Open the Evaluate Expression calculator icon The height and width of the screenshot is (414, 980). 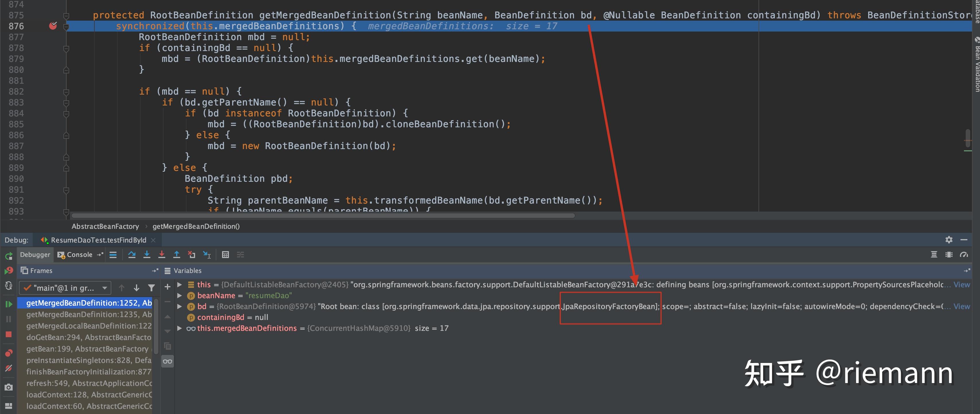click(x=225, y=255)
